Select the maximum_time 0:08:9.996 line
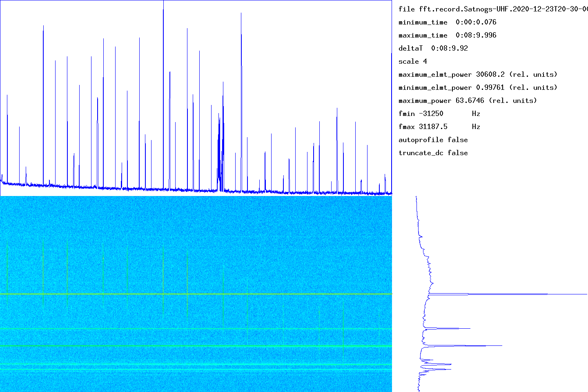 pos(448,35)
